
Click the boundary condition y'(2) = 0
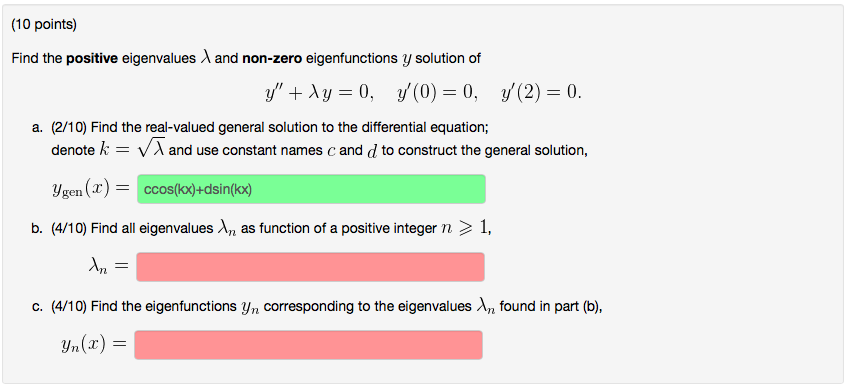[542, 93]
